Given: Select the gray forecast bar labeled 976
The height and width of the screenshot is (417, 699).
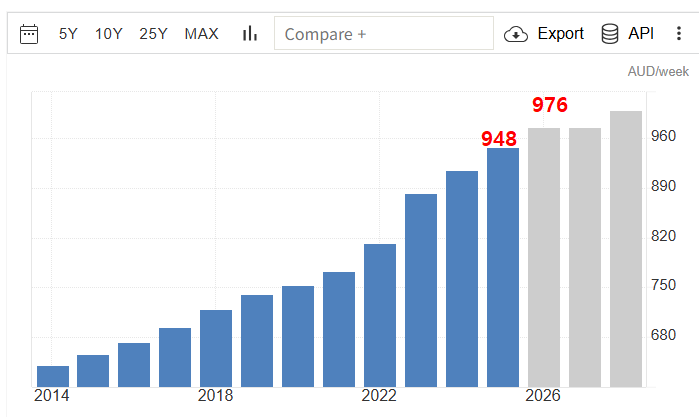Looking at the screenshot, I should pos(544,257).
